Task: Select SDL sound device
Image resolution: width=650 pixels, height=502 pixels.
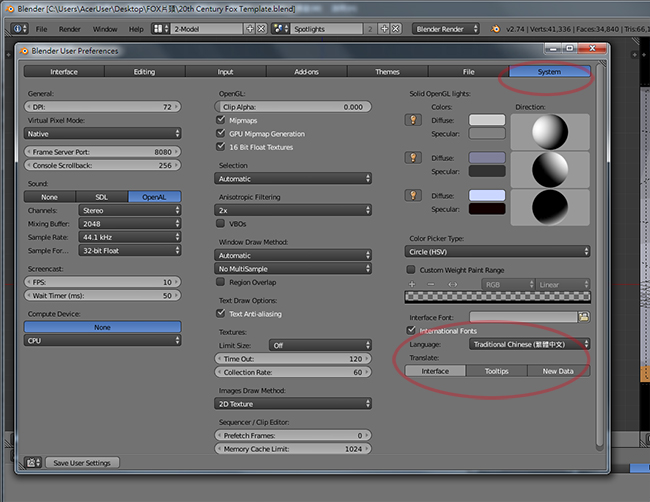Action: pos(102,197)
